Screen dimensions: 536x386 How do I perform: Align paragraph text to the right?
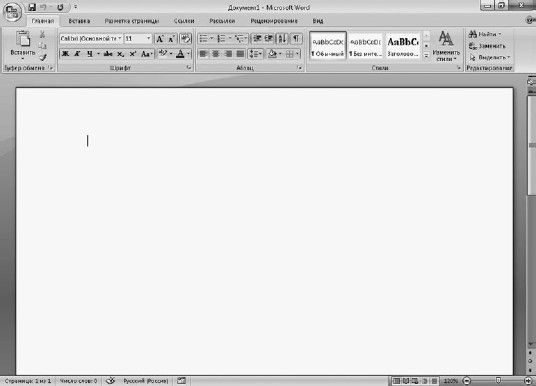228,54
